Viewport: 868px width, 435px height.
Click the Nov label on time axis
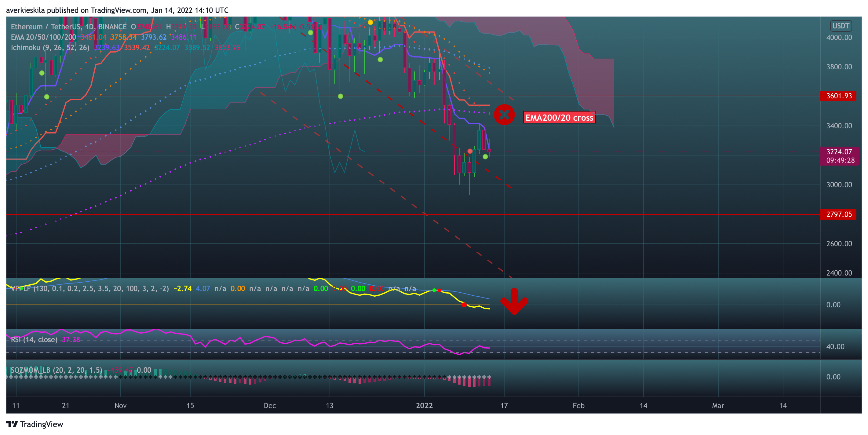click(121, 405)
